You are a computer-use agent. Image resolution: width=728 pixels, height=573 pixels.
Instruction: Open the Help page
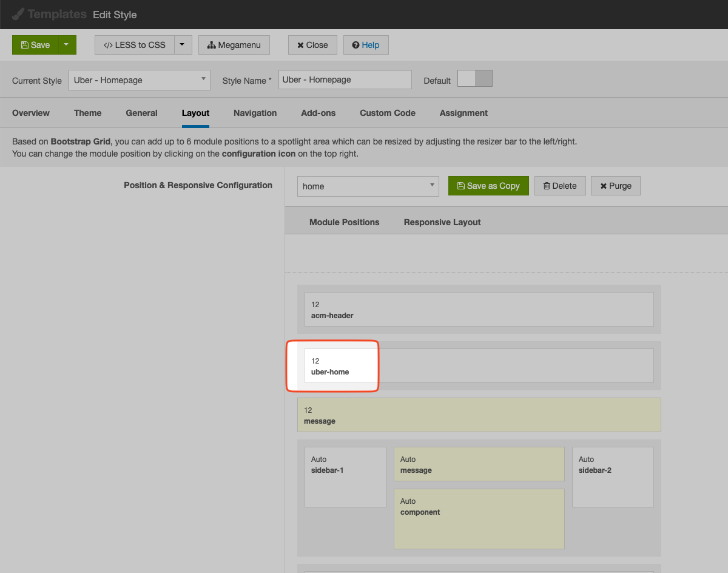tap(365, 45)
